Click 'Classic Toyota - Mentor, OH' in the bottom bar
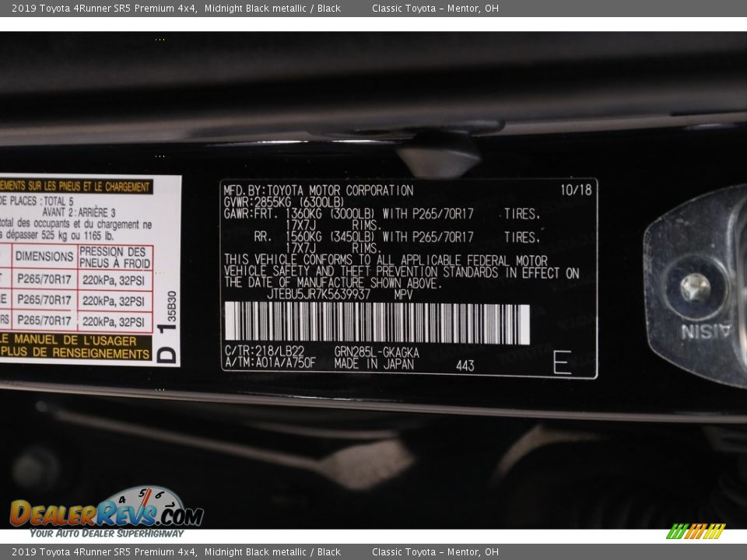The image size is (747, 560). click(435, 551)
